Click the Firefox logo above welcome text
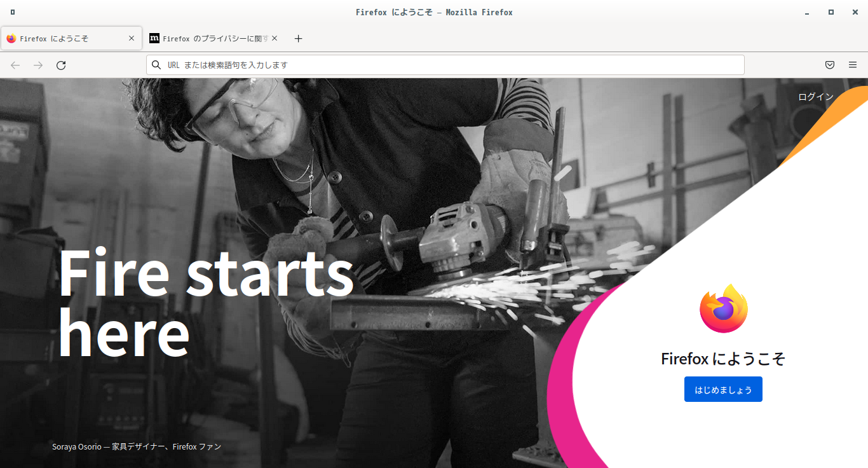 click(x=724, y=308)
